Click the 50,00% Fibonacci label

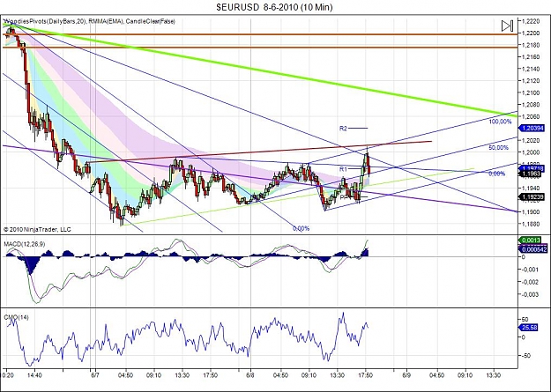pos(498,148)
